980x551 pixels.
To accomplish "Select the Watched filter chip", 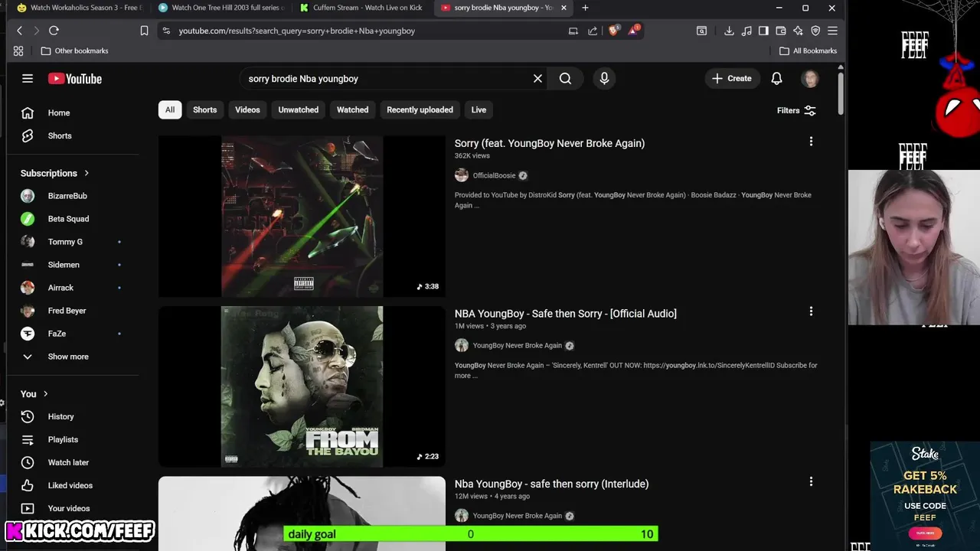I will pos(352,109).
